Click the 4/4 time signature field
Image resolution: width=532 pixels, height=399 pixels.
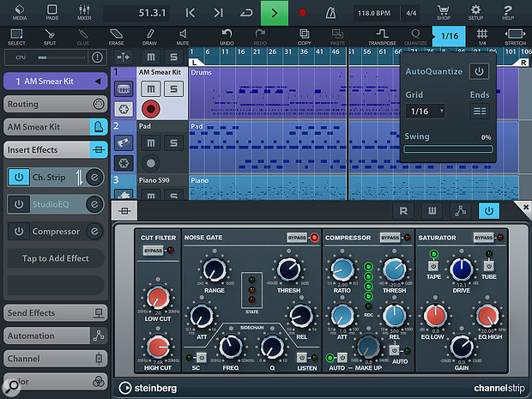coord(411,13)
